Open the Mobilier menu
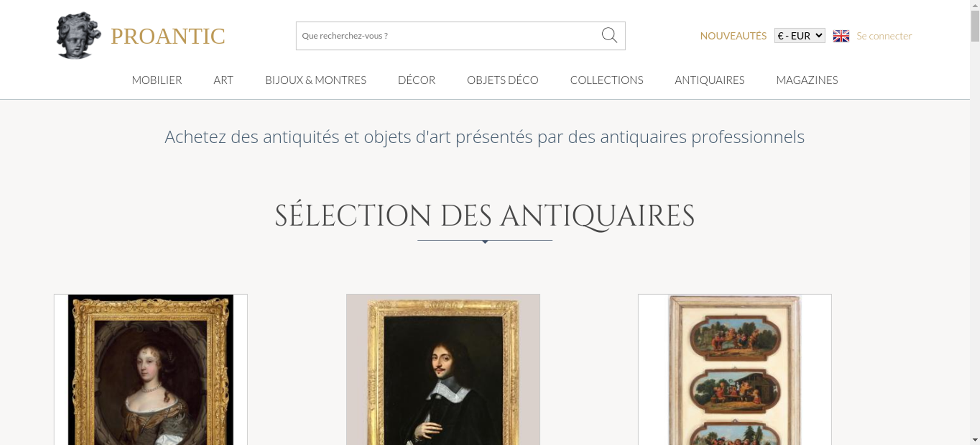Screen dimensions: 980x445 [157, 80]
